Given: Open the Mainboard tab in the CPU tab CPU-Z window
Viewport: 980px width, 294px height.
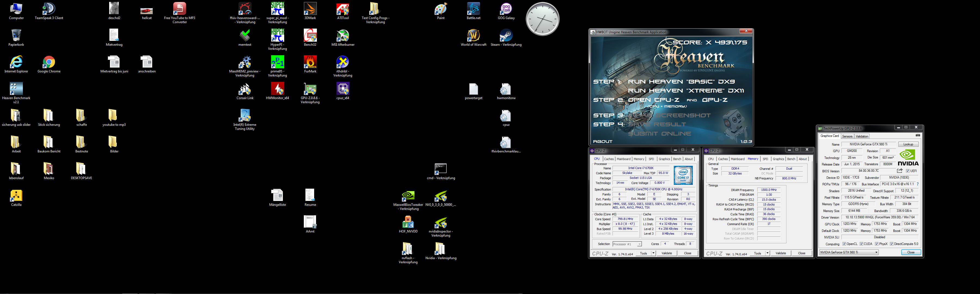Looking at the screenshot, I should (624, 159).
